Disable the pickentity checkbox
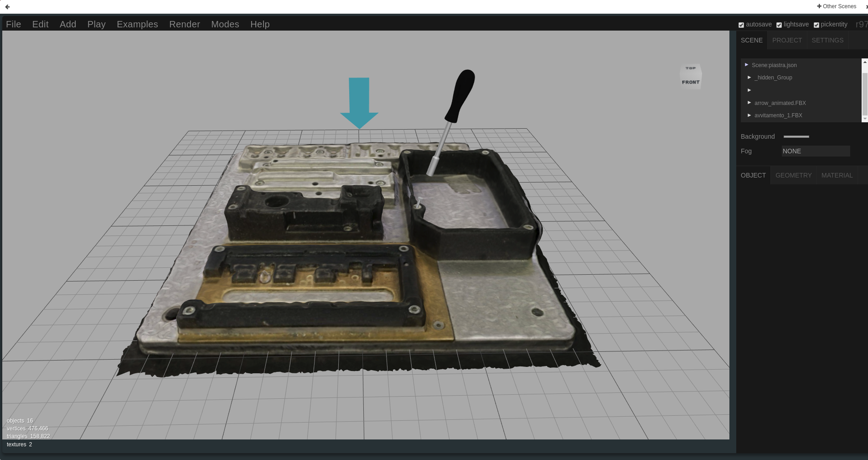This screenshot has height=460, width=868. [816, 25]
